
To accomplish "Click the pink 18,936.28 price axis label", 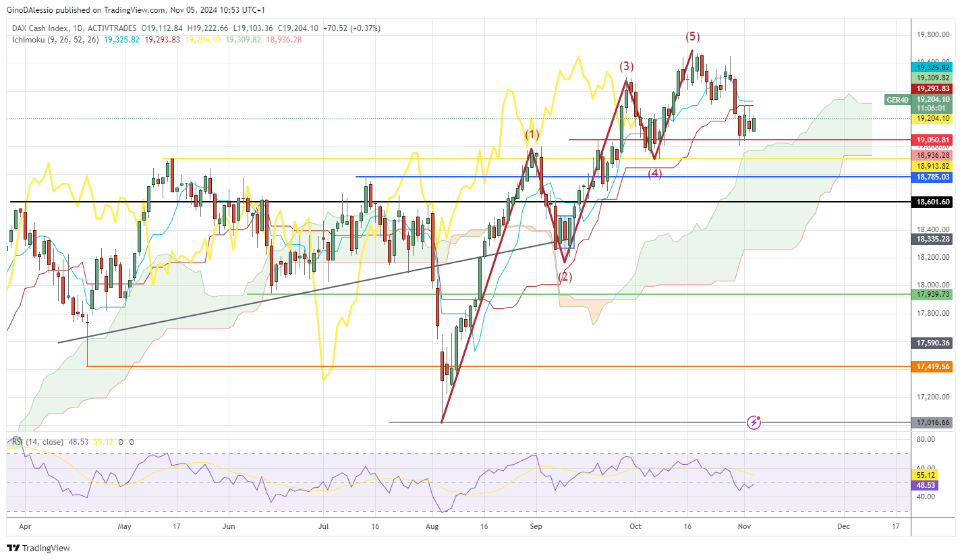I will coord(932,155).
